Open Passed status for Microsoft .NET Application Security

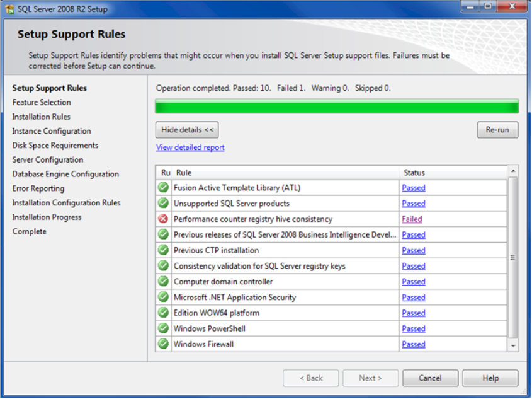pos(414,297)
